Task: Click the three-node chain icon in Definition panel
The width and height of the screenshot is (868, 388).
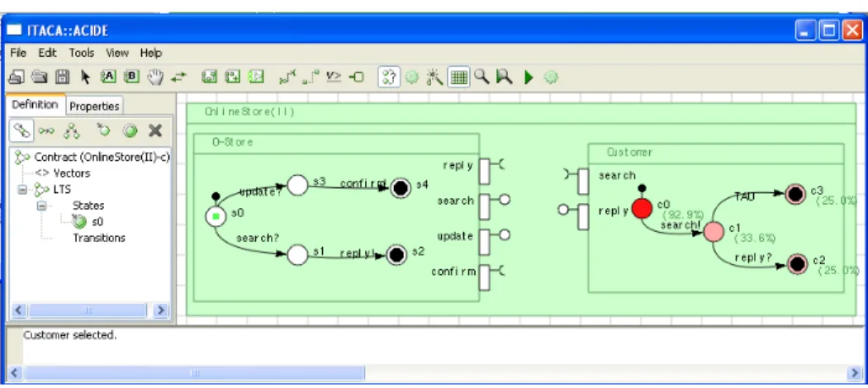Action: point(46,131)
